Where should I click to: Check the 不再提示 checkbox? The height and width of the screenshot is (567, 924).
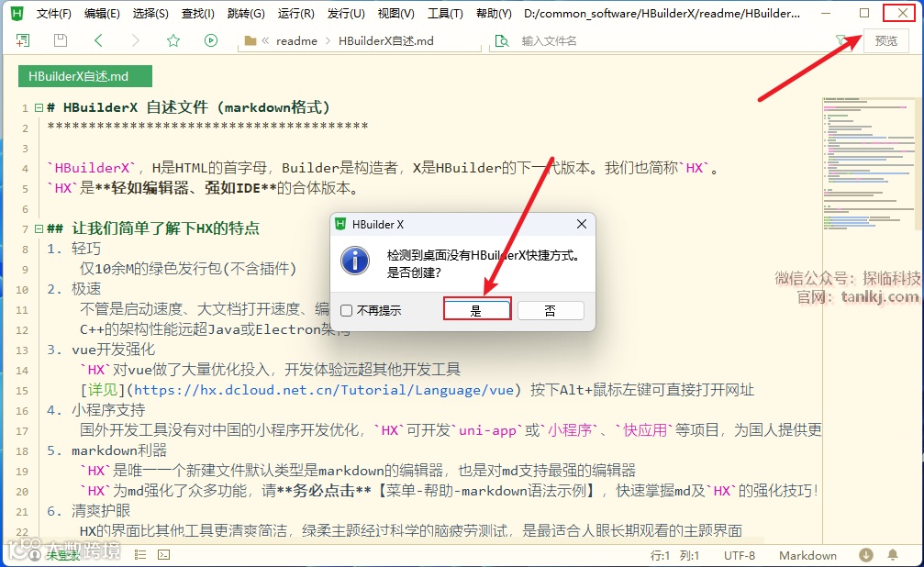[347, 311]
